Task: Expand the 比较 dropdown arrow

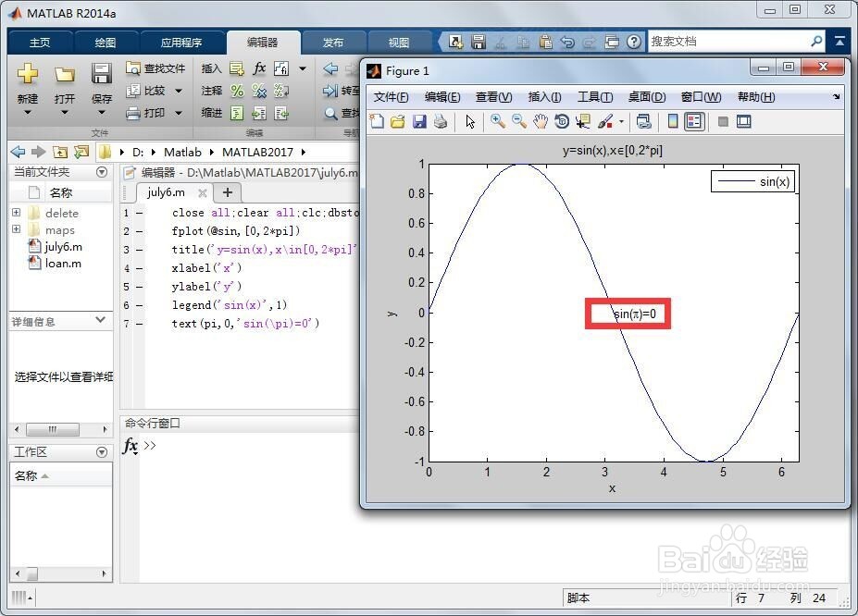Action: click(179, 91)
